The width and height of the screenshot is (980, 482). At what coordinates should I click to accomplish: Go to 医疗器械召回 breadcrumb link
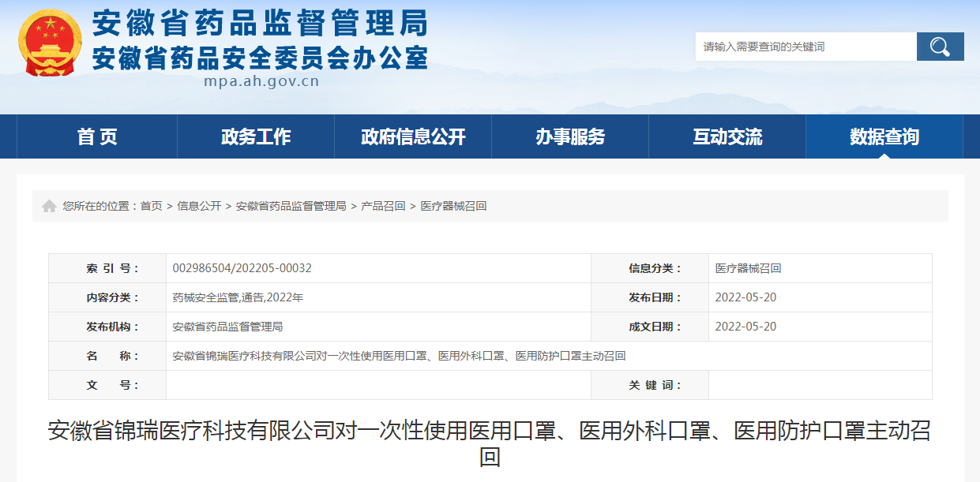(x=453, y=206)
